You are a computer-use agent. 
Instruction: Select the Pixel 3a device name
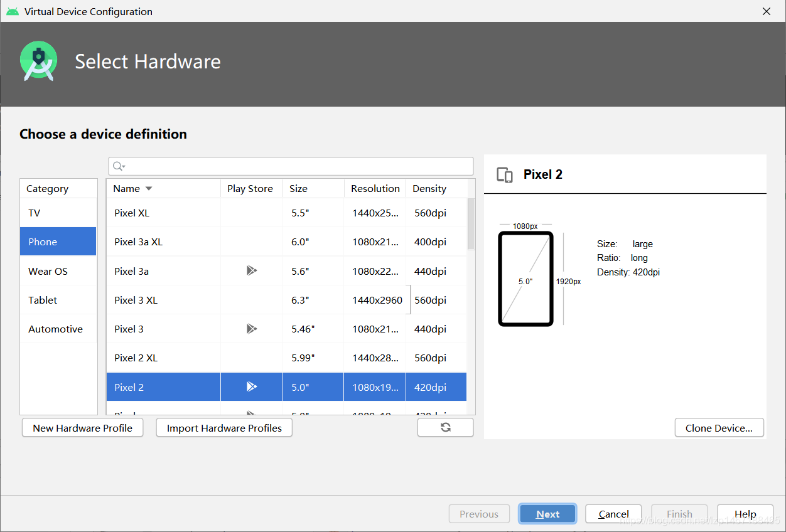(x=131, y=271)
